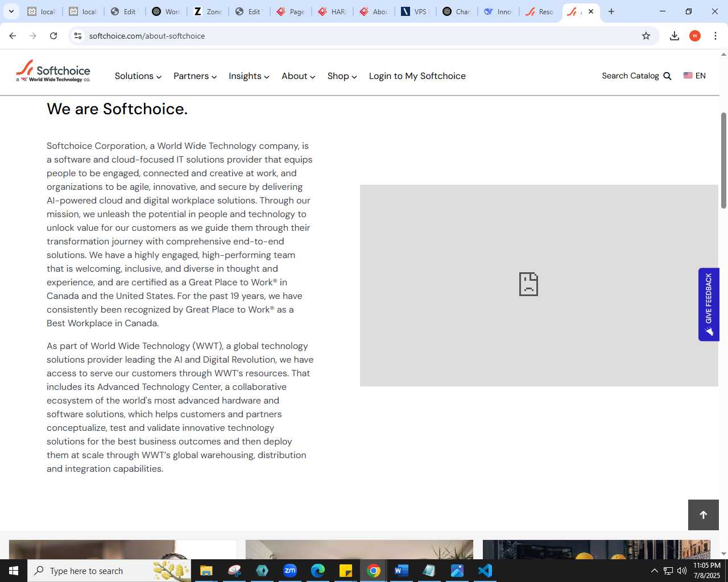Open the Chrome profile avatar

695,36
